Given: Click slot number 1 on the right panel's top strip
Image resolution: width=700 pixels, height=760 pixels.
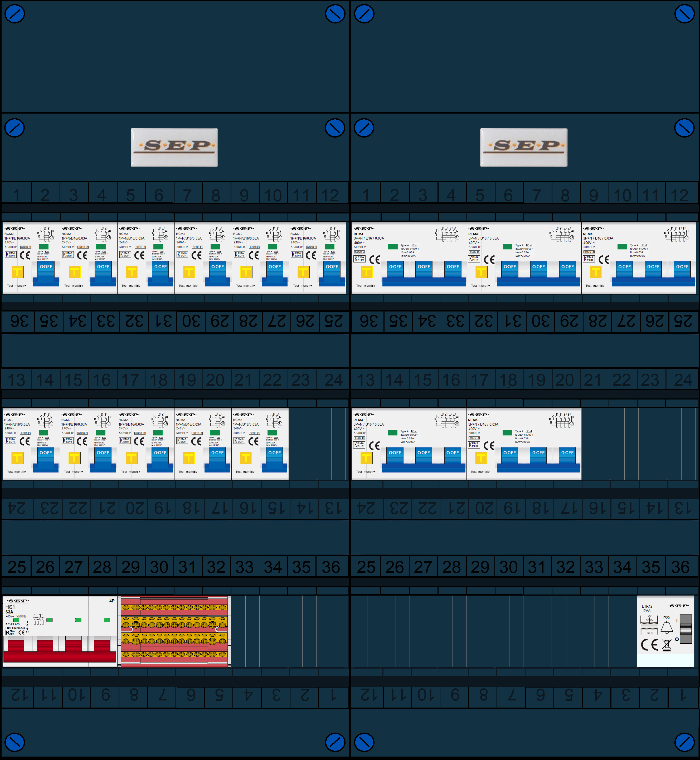Looking at the screenshot, I should point(366,195).
